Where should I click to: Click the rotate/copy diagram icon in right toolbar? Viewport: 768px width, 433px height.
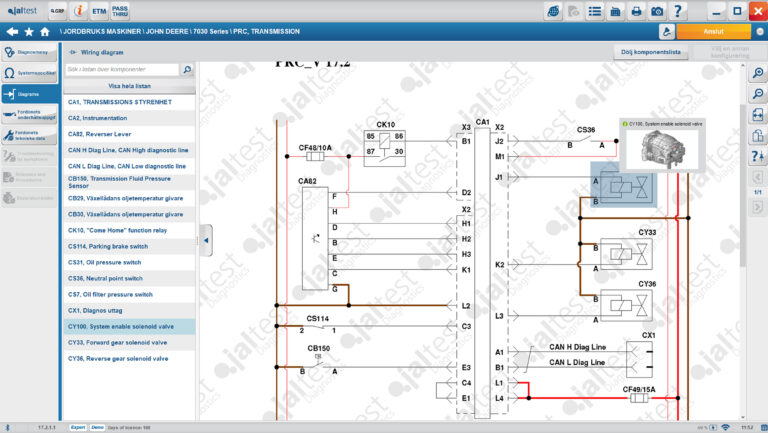point(758,135)
